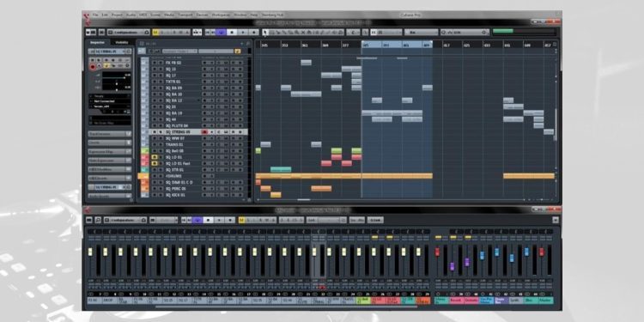Click record enable on SQ STRINGS 05 track
This screenshot has width=644, height=322.
pyautogui.click(x=204, y=132)
